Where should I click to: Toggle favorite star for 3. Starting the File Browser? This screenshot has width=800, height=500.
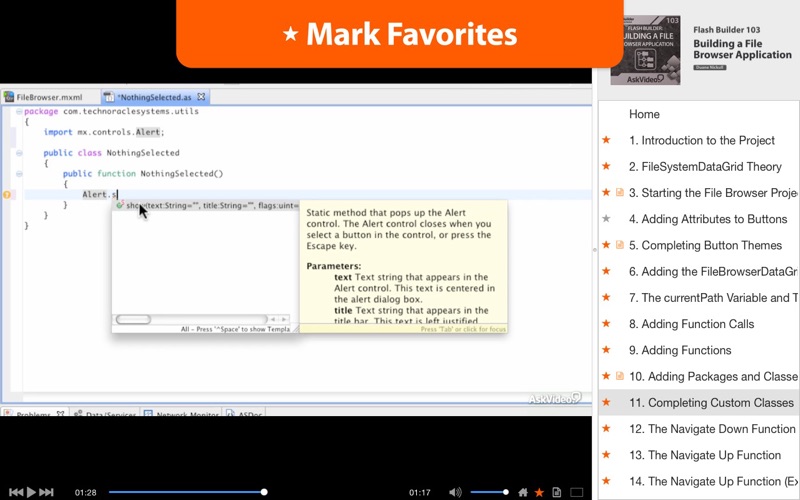(x=606, y=192)
